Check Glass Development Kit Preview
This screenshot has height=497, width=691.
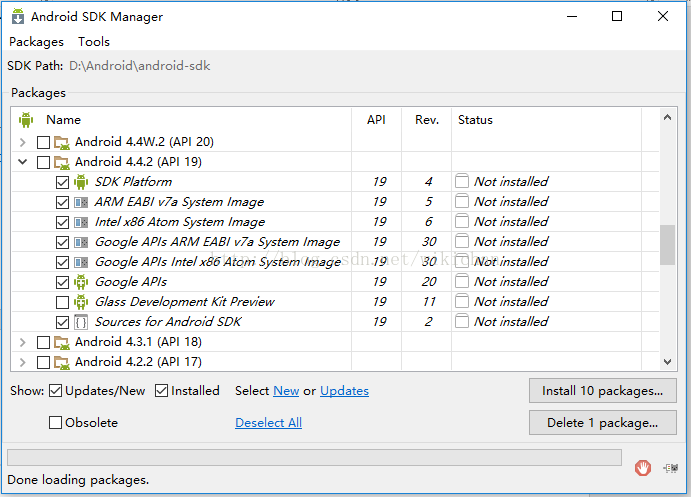coord(63,302)
